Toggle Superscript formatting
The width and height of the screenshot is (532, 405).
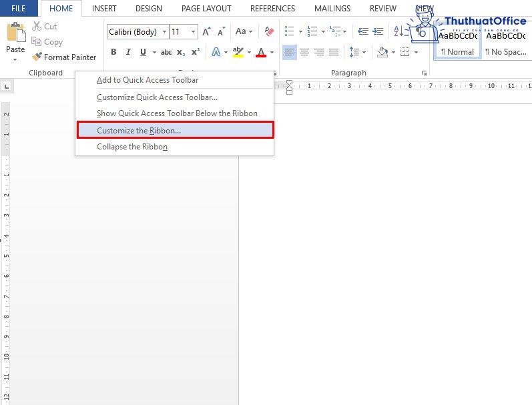click(x=196, y=52)
